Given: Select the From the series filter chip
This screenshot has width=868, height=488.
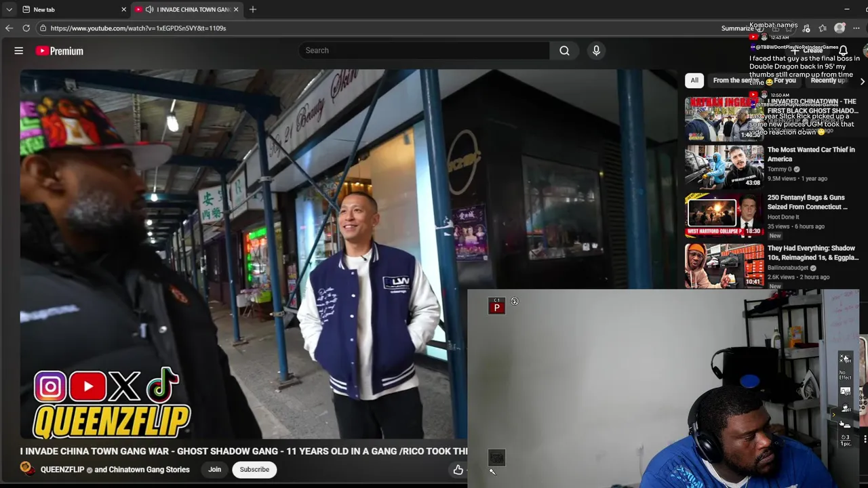Looking at the screenshot, I should pyautogui.click(x=736, y=80).
